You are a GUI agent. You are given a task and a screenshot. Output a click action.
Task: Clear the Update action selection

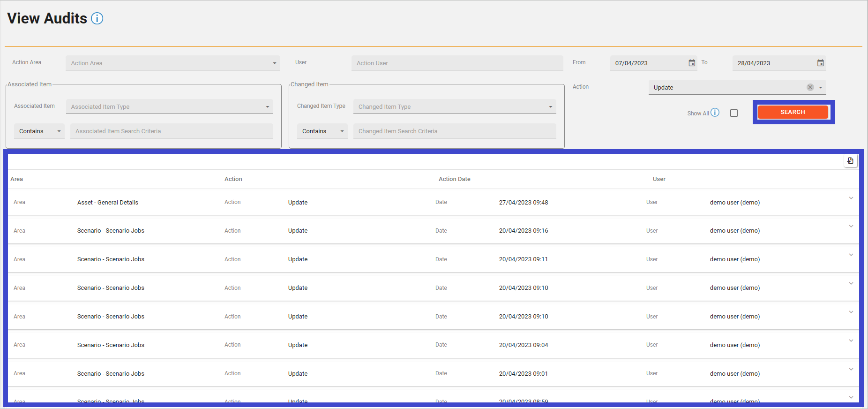point(810,87)
